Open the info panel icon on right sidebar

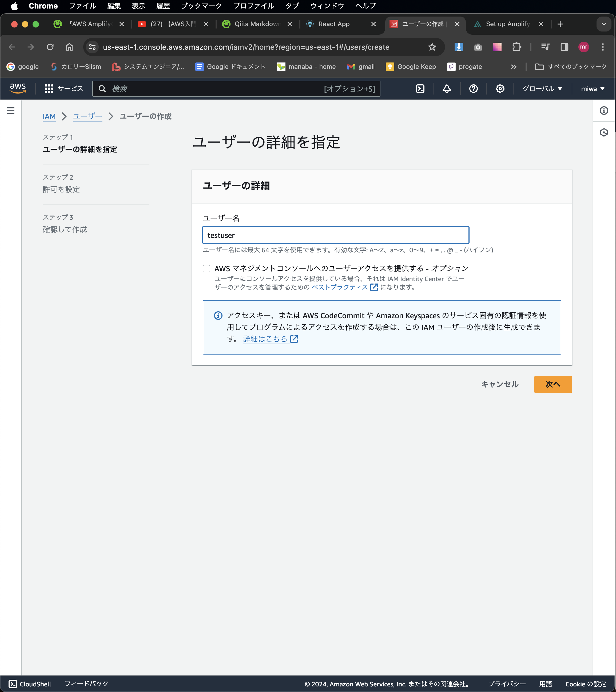pyautogui.click(x=605, y=111)
